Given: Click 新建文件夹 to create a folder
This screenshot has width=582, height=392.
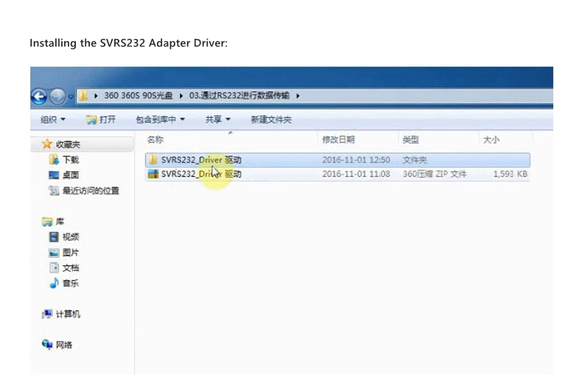Looking at the screenshot, I should 271,119.
